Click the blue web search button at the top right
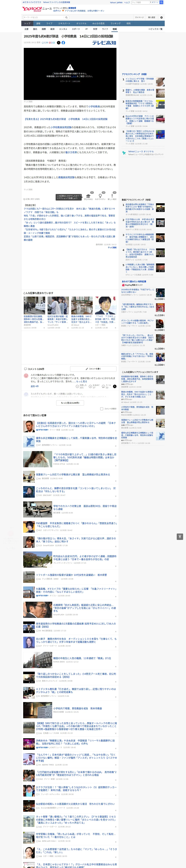 tap(161, 2)
